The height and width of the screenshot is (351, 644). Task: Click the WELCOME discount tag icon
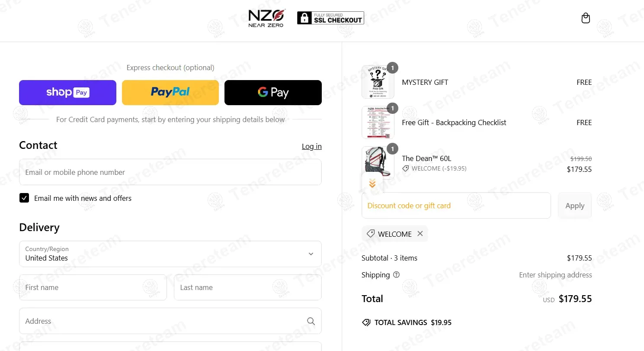371,234
